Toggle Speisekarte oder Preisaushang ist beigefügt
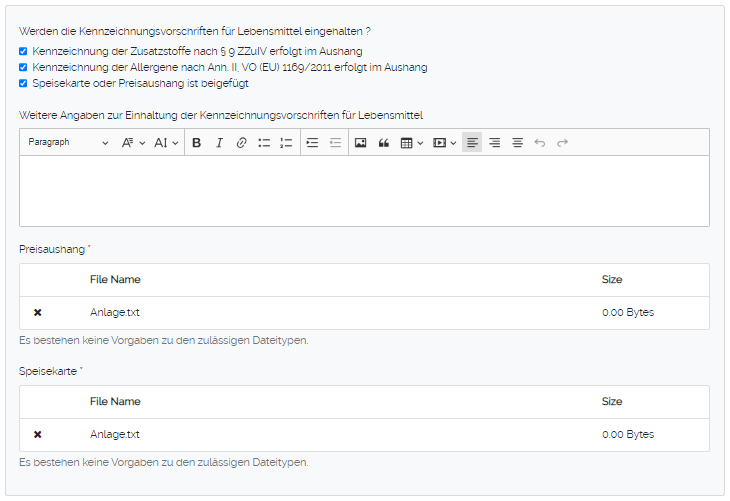Viewport: 730px width, 501px height. click(23, 83)
